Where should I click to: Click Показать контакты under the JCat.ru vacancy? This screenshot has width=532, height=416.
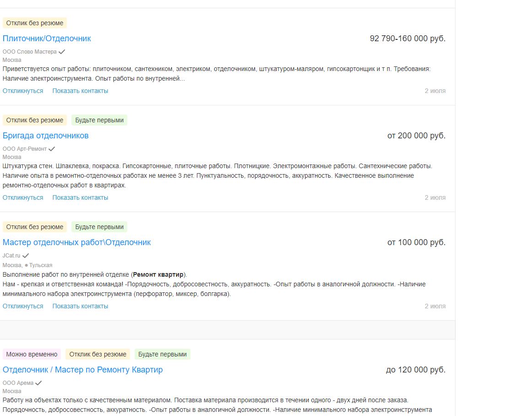coord(80,306)
